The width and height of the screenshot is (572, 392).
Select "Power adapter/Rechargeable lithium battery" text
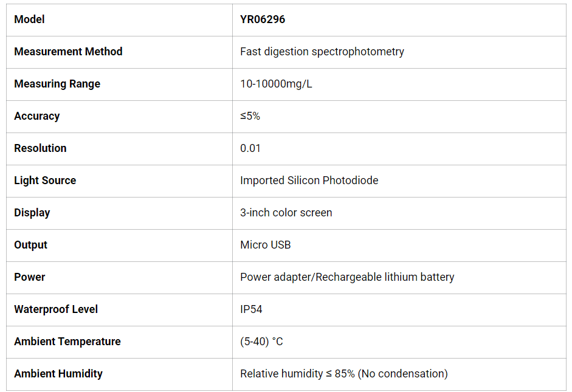click(347, 277)
